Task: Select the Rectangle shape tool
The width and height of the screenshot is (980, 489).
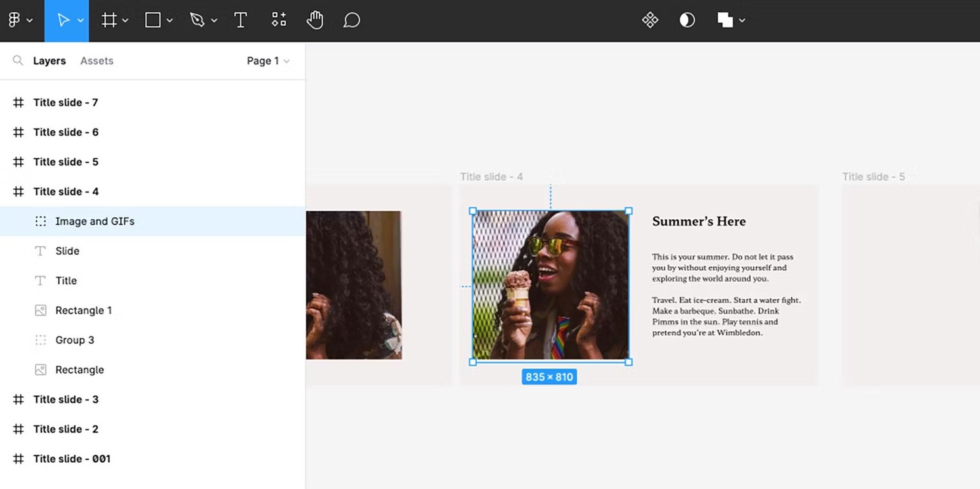Action: click(x=153, y=20)
